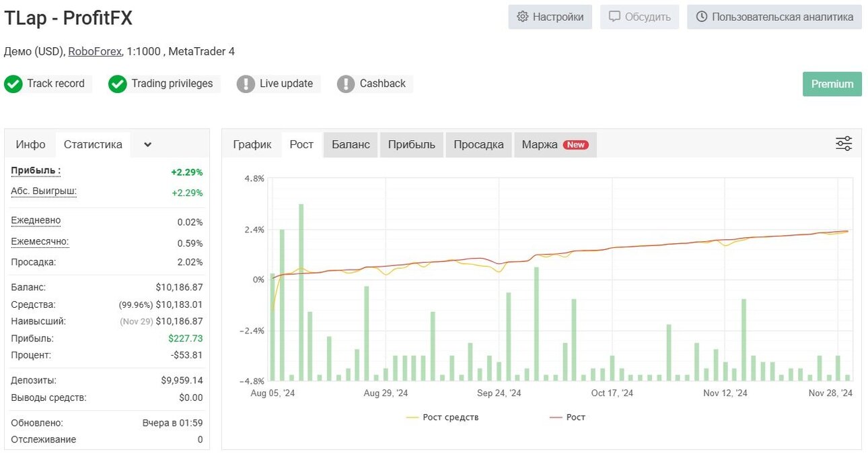The width and height of the screenshot is (868, 456).
Task: Click the green profit amount $227.73
Action: pos(186,339)
